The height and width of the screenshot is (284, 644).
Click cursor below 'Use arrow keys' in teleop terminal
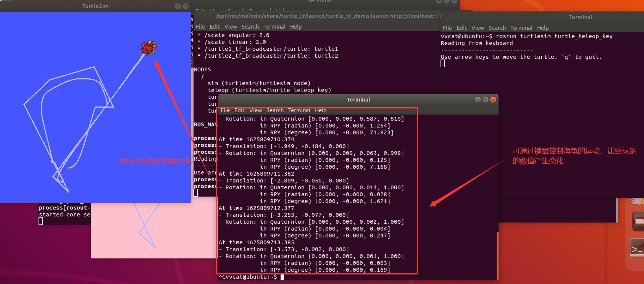443,64
